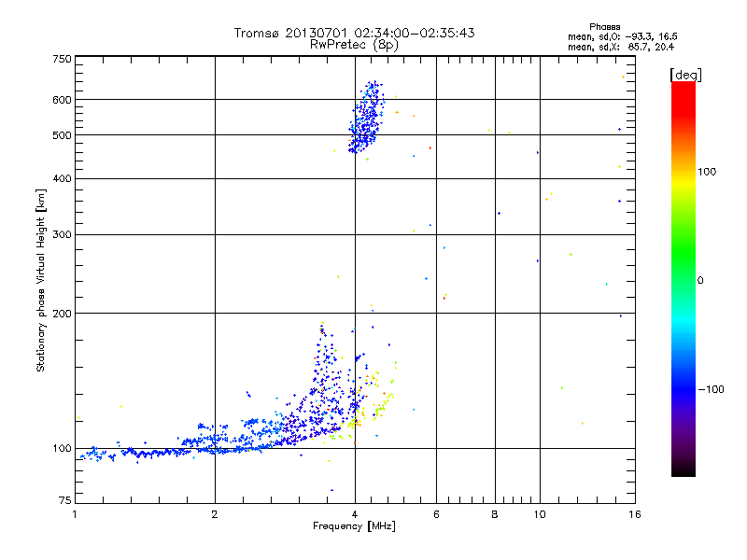
Task: Click the colorbar '100' tick label
Action: point(707,172)
